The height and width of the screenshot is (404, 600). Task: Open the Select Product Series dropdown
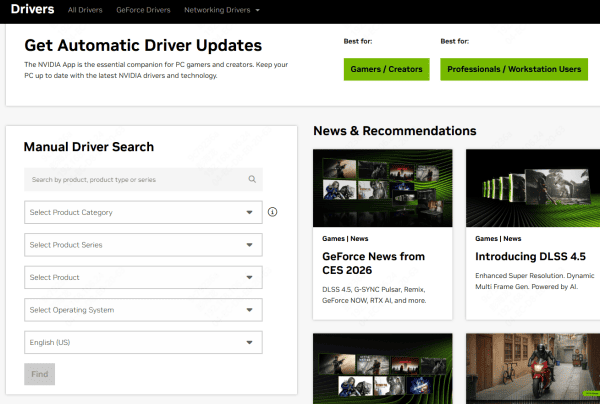click(143, 245)
